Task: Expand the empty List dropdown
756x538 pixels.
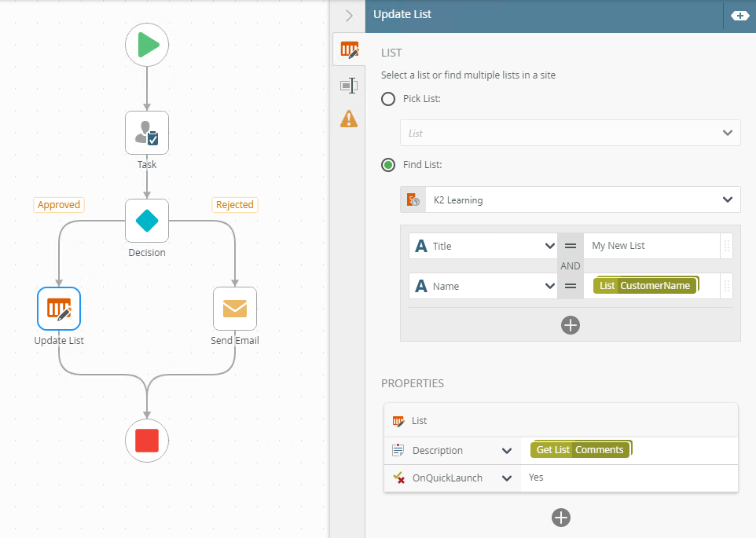Action: (571, 133)
